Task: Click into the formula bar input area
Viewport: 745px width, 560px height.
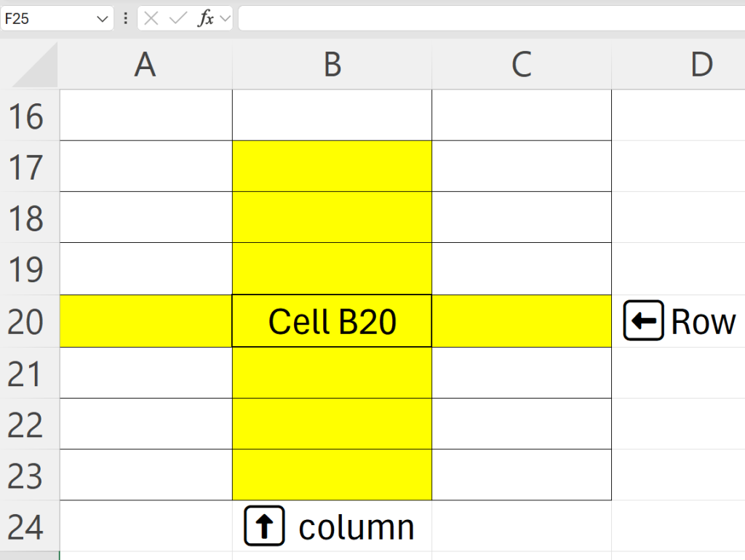Action: [x=487, y=19]
